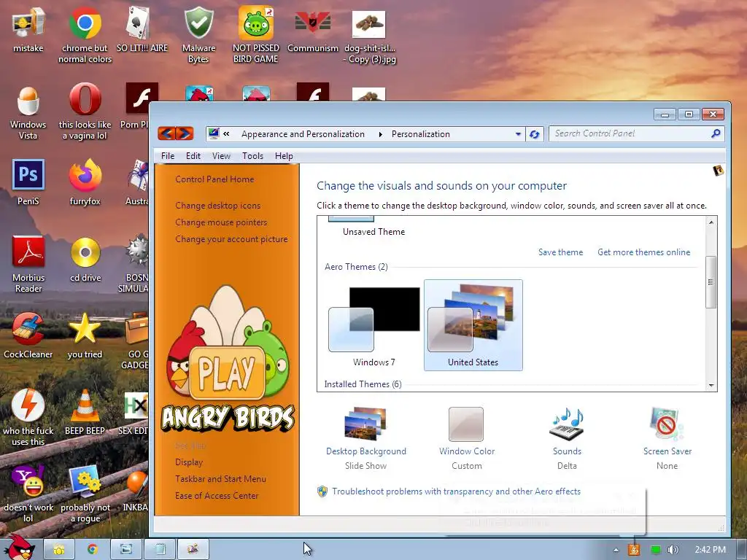
Task: Click the theme list scrollbar thumb
Action: tap(711, 282)
